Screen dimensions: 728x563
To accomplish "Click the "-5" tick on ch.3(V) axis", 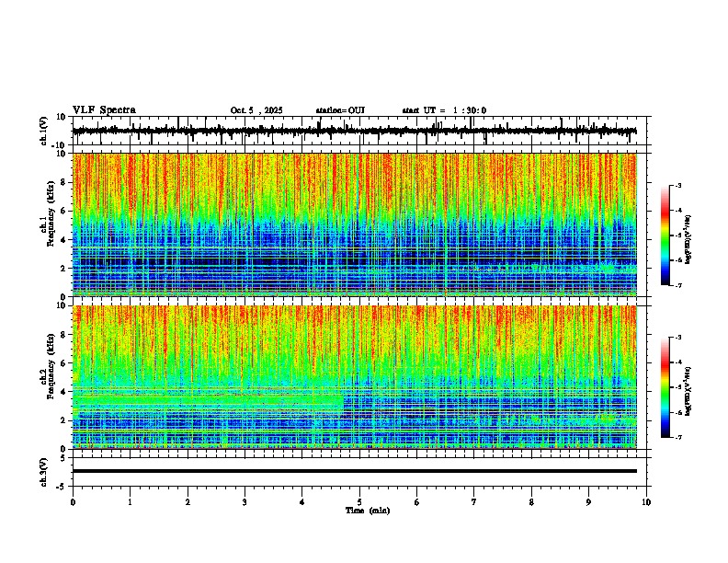I will (63, 487).
